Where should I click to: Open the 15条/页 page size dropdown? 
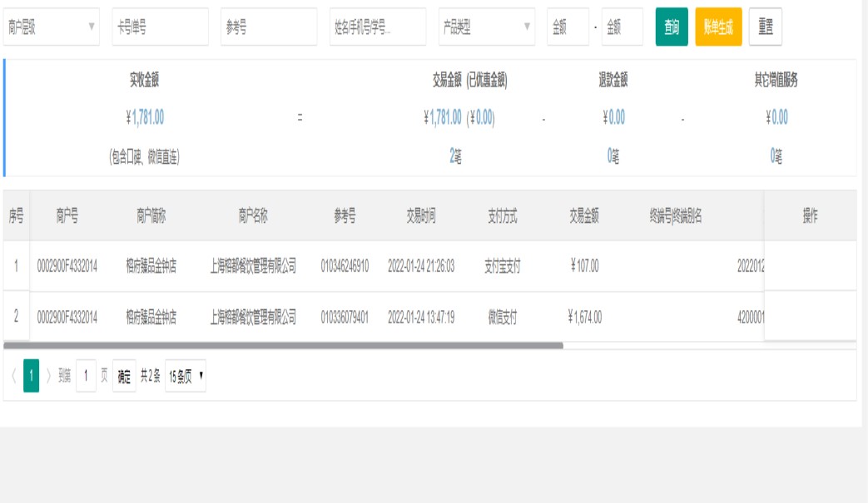pos(185,376)
